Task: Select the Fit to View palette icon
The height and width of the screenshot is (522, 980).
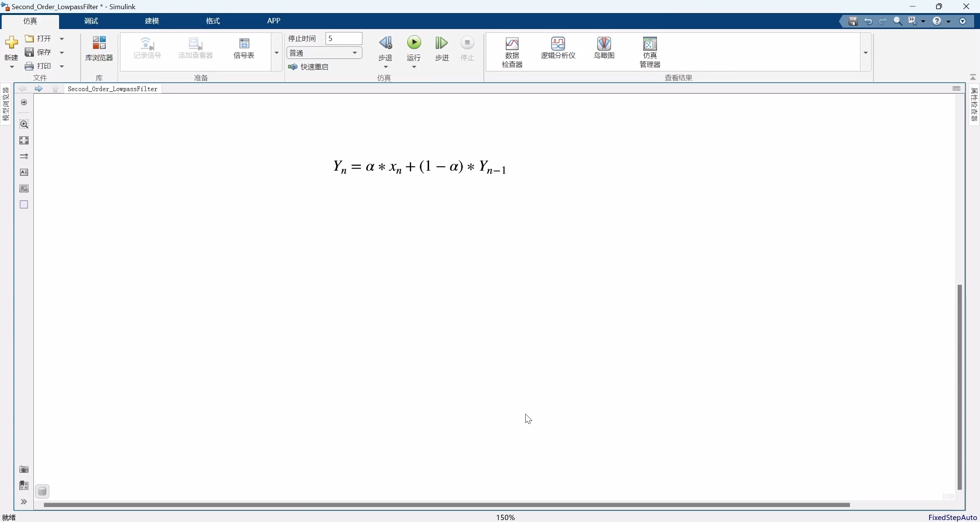Action: pos(24,140)
